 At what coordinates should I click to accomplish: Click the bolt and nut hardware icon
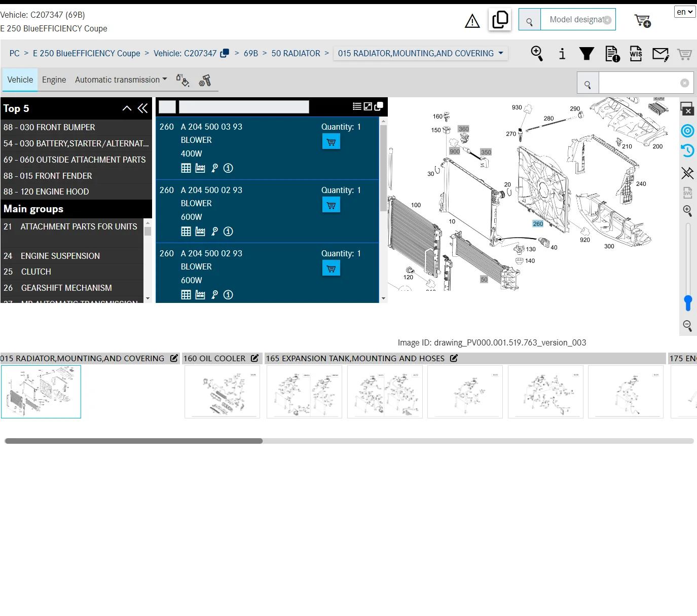pos(205,80)
